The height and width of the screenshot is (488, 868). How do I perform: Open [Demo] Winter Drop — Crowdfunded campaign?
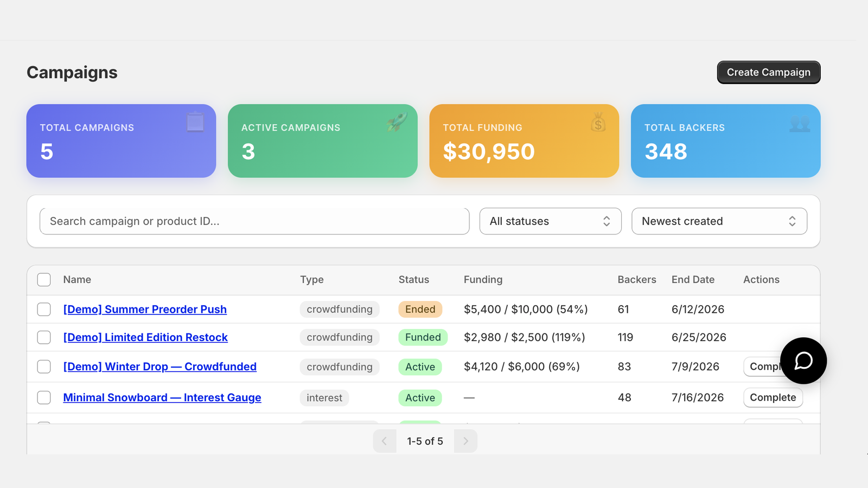(x=160, y=367)
